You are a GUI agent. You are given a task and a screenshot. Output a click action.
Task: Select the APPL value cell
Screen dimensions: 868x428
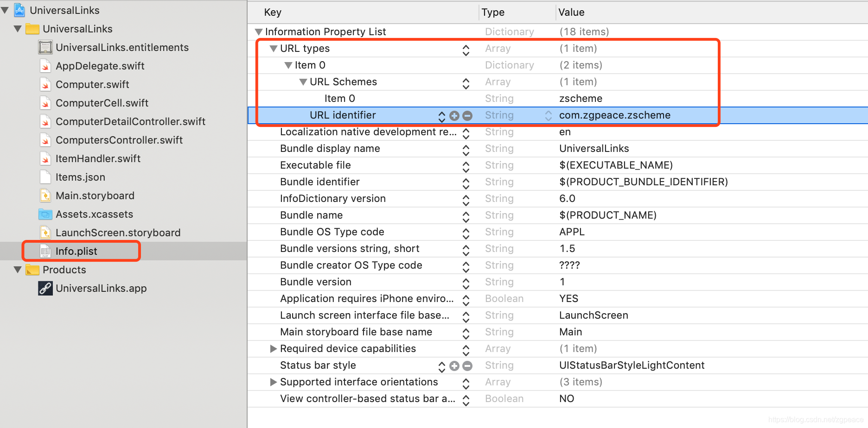tap(572, 232)
